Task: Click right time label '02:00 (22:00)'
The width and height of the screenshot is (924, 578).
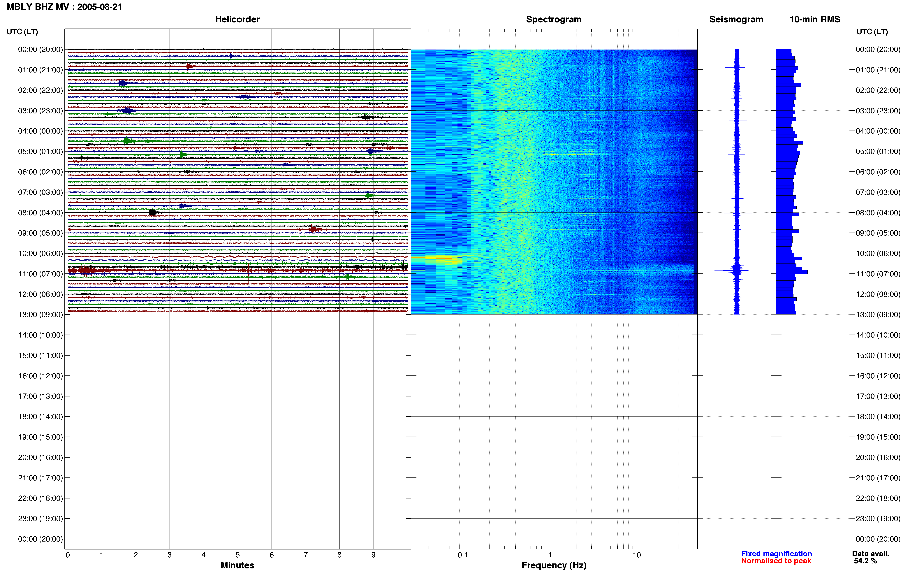Action: pos(878,90)
